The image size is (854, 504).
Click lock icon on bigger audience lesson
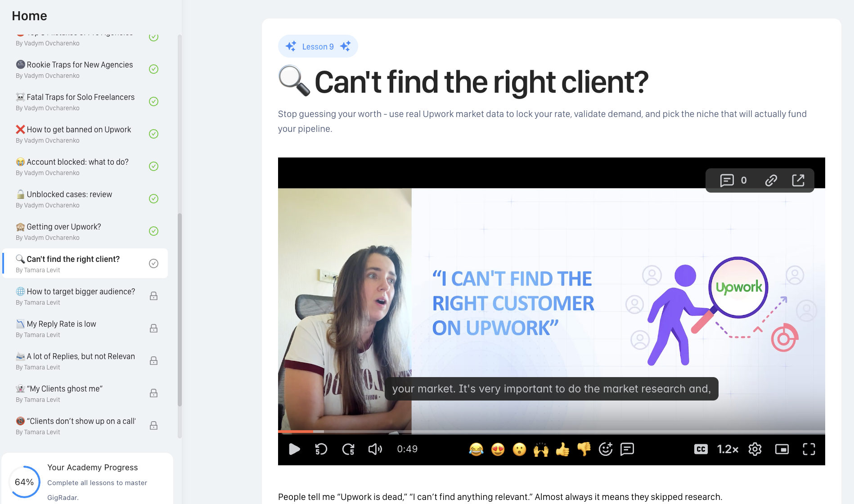153,296
